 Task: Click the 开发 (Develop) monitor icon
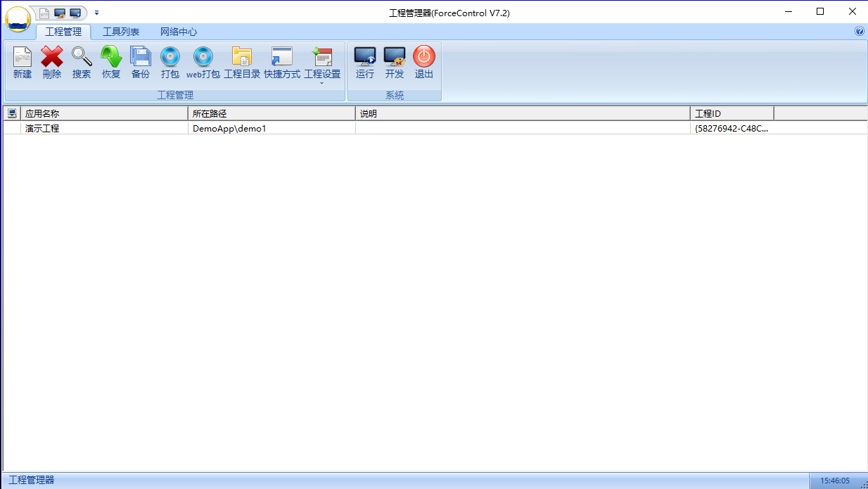(395, 57)
